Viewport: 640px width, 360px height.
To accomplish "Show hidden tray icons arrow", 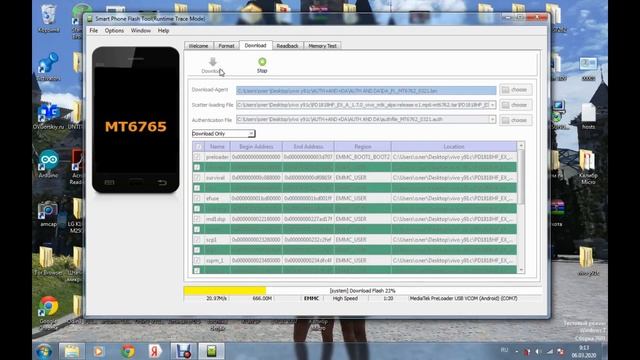I will point(517,351).
